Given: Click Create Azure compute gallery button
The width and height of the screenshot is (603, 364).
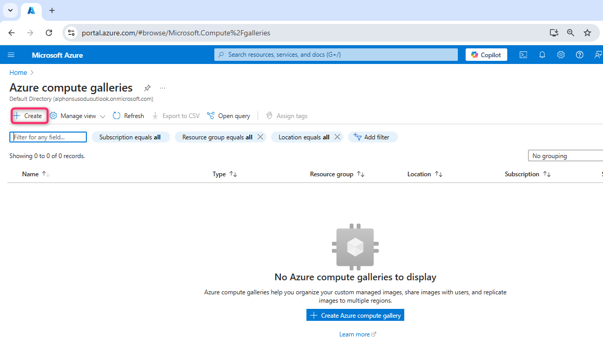Looking at the screenshot, I should click(355, 315).
